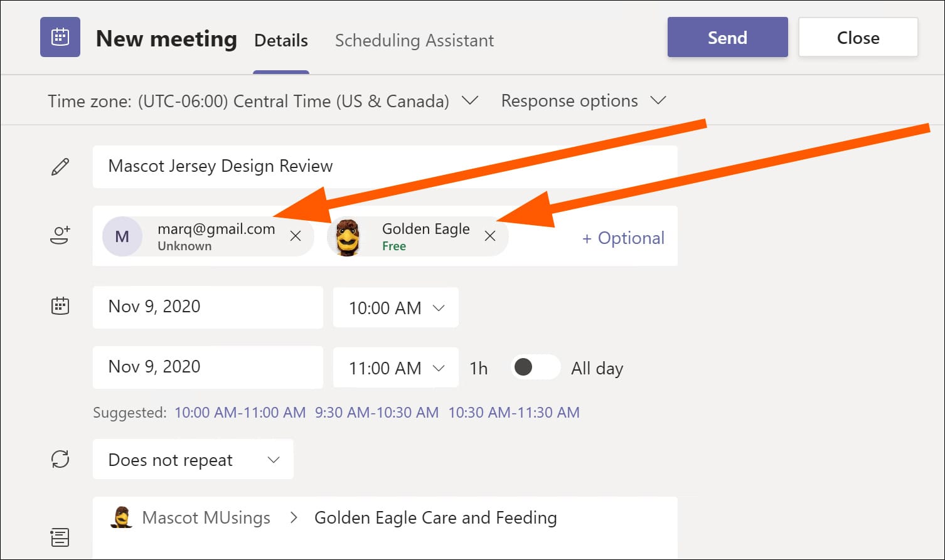Image resolution: width=945 pixels, height=560 pixels.
Task: Click the calendar icon beside New meeting
Action: point(60,37)
